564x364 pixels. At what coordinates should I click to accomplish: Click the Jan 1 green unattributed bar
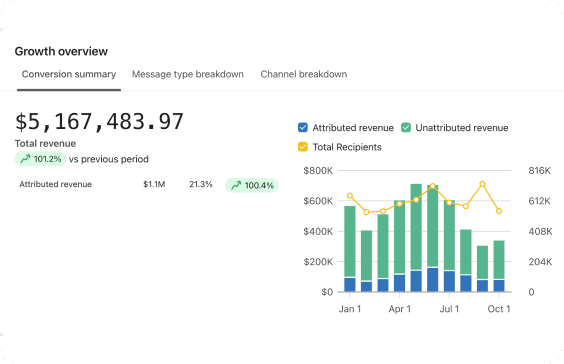[350, 241]
